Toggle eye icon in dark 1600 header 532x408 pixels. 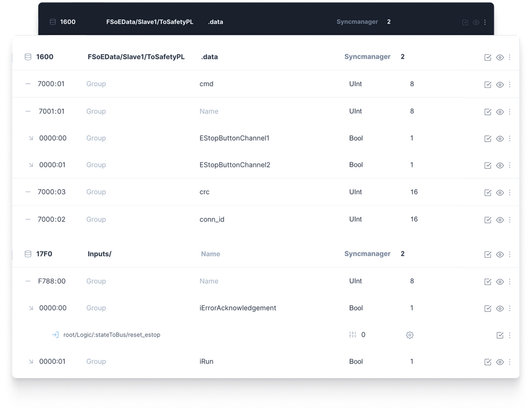[x=476, y=22]
